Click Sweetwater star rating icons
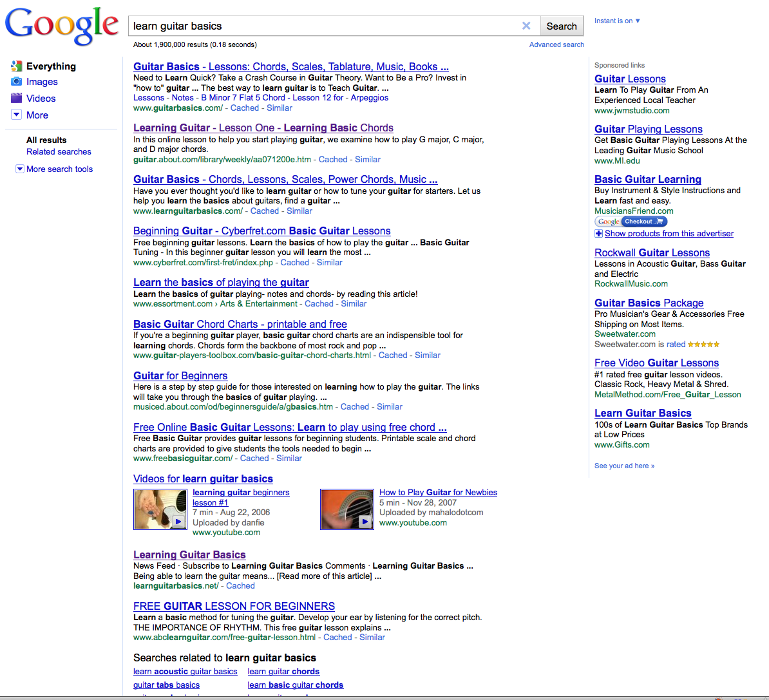Image resolution: width=769 pixels, height=700 pixels. tap(703, 345)
